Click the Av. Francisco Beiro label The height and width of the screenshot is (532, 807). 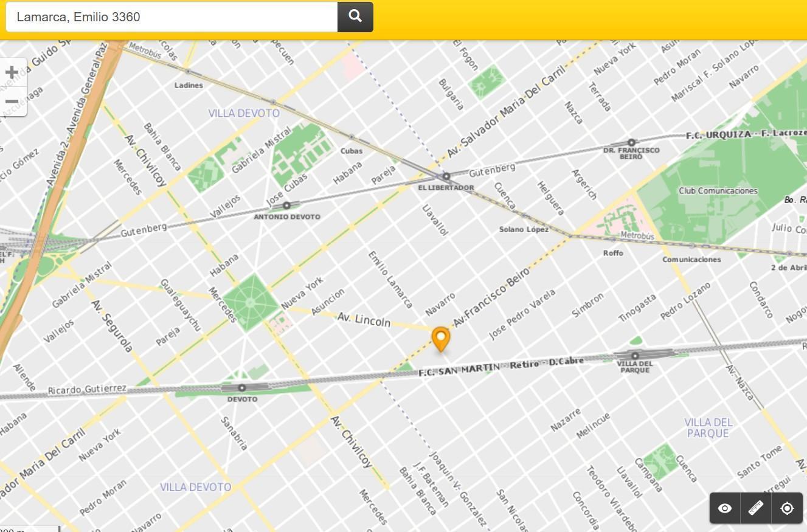click(x=491, y=297)
